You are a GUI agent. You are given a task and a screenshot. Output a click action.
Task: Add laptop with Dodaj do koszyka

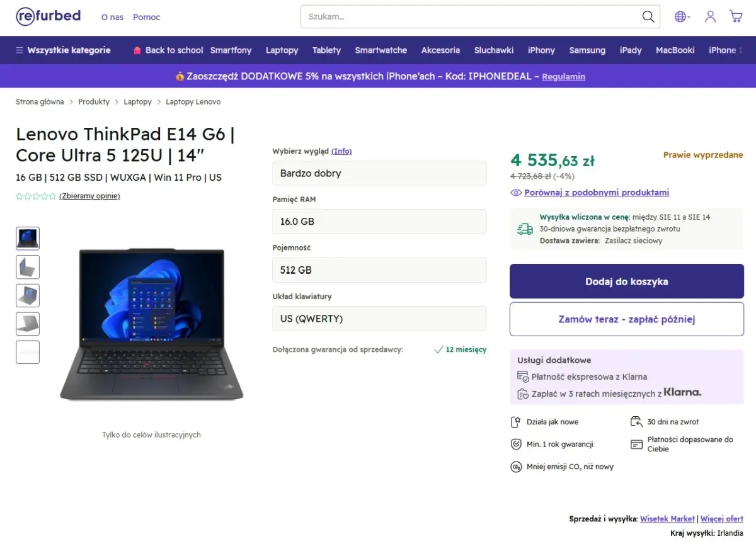coord(627,281)
